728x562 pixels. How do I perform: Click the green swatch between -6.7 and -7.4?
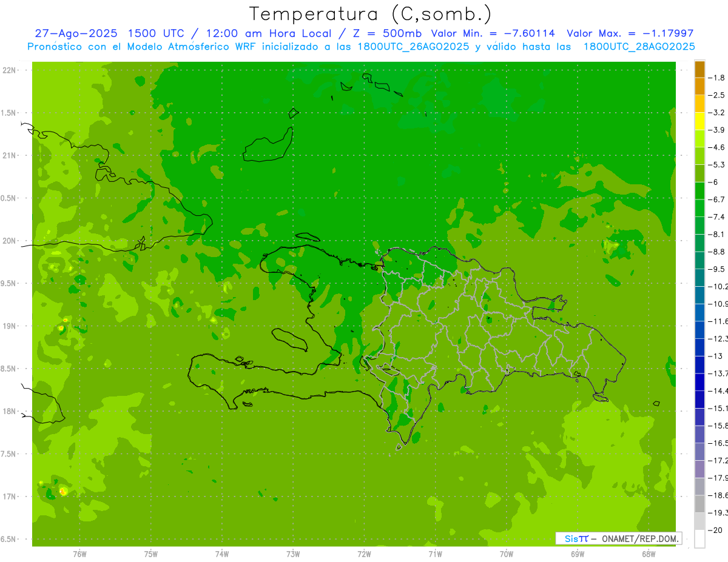click(699, 208)
